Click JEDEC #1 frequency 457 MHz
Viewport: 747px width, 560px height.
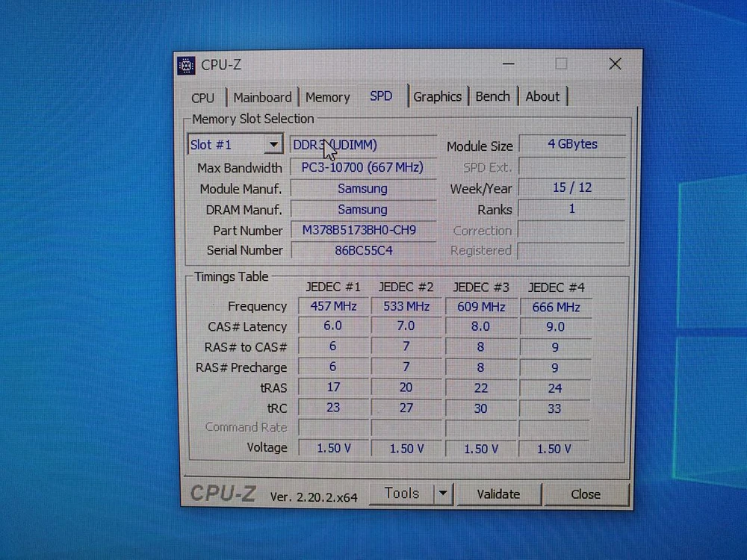[x=333, y=306]
